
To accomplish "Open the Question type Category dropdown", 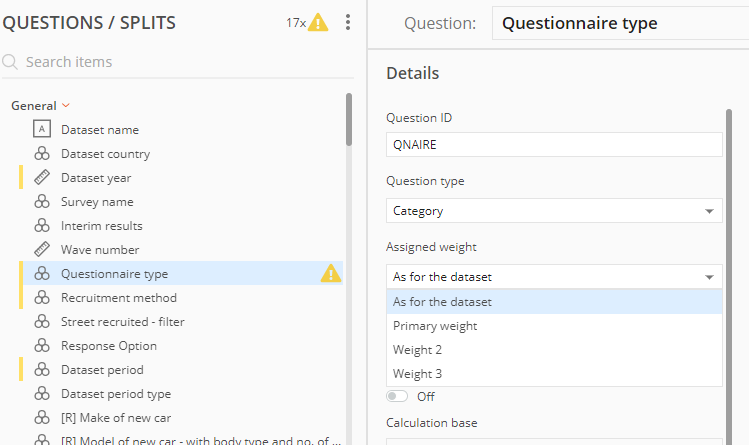I will pyautogui.click(x=554, y=211).
